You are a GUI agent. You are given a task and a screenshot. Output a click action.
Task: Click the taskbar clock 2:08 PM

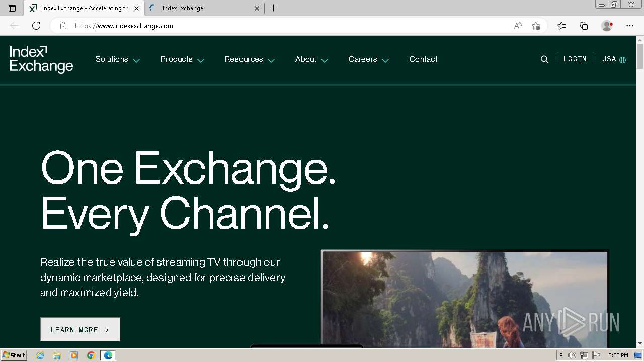point(618,355)
